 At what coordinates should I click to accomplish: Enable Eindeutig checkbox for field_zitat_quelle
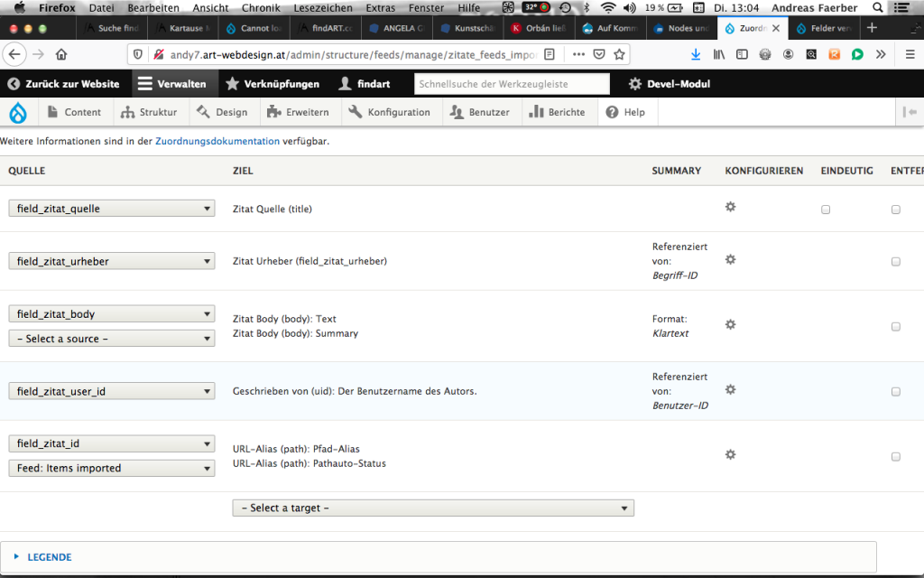click(826, 210)
